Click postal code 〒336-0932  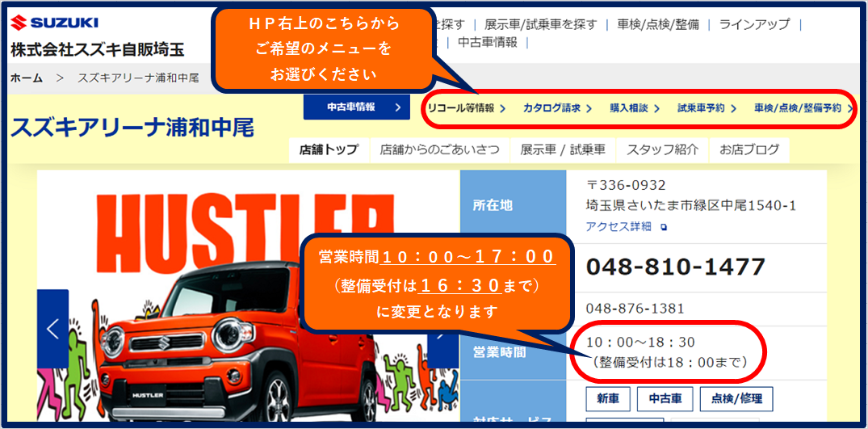pos(626,185)
